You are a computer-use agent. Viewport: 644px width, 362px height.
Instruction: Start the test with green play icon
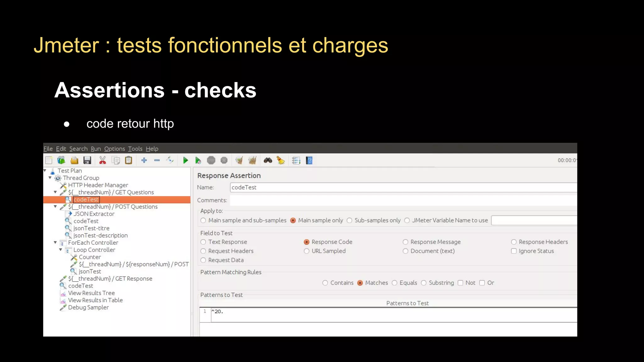[186, 161]
